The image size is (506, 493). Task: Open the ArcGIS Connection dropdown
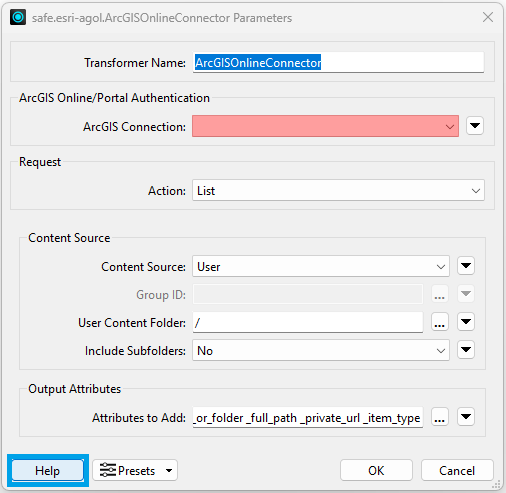pyautogui.click(x=325, y=126)
